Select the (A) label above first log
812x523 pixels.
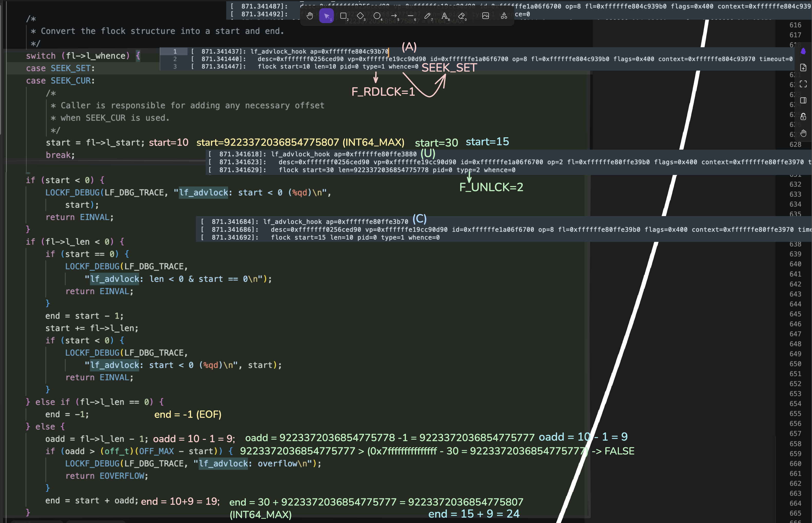tap(409, 47)
